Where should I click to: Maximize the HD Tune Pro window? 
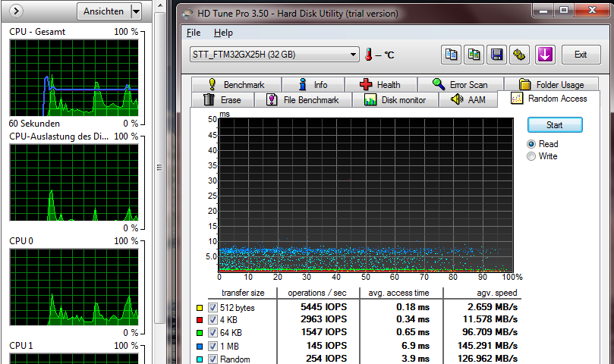click(563, 10)
